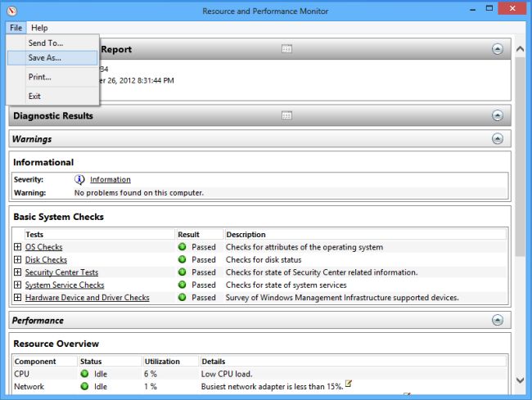Click the '1 %' Network utilization value
532x400 pixels.
[x=151, y=387]
